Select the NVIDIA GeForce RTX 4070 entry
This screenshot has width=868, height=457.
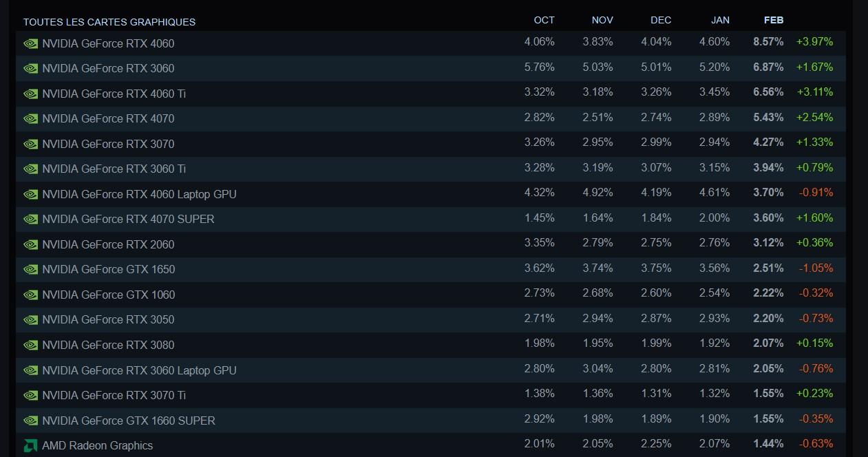[108, 118]
